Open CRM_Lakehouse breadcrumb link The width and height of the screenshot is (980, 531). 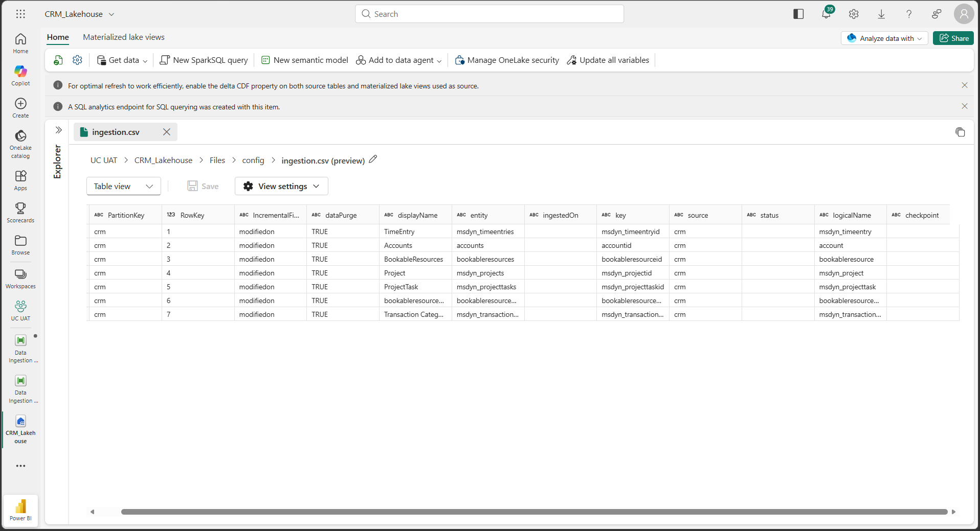[163, 160]
